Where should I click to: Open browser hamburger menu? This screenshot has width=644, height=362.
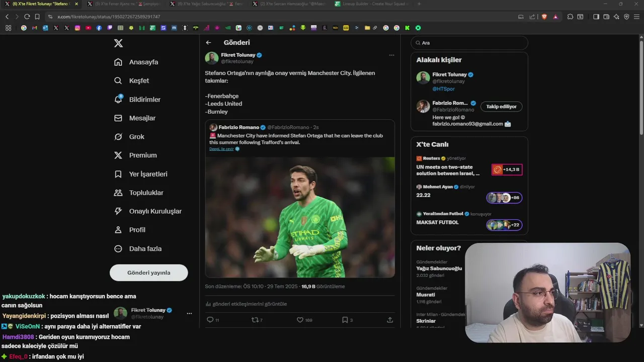point(636,17)
